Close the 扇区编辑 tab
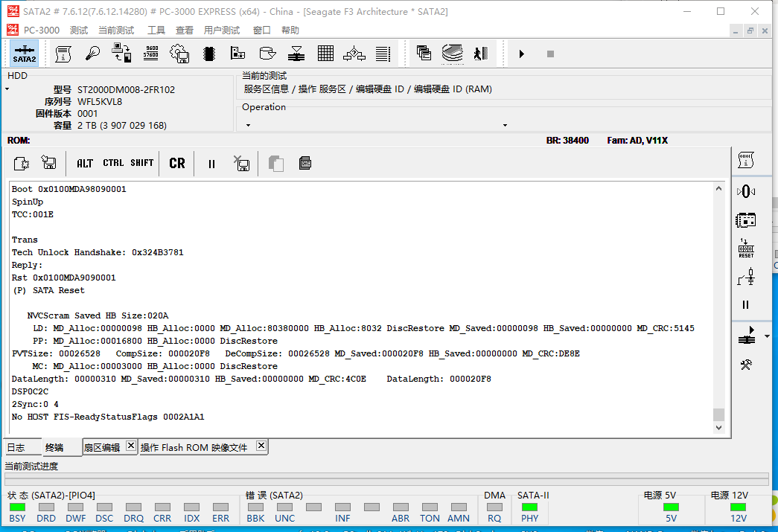The height and width of the screenshot is (532, 778). point(130,446)
